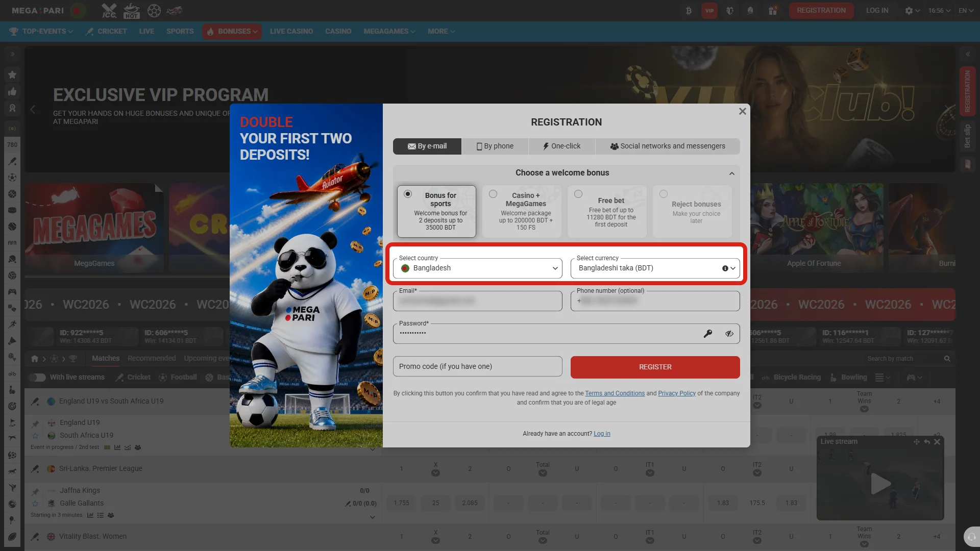Click the thumbs-up recommended icon in sidebar
Image resolution: width=980 pixels, height=551 pixels.
point(12,91)
